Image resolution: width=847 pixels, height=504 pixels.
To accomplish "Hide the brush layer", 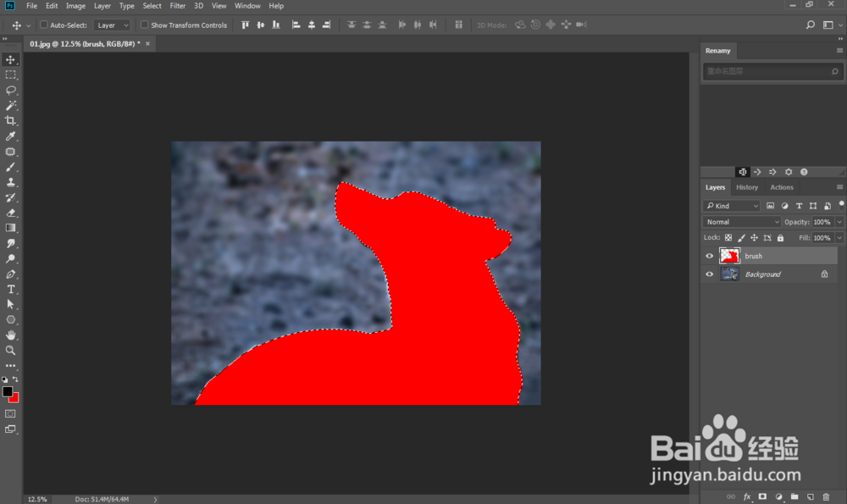I will tap(709, 256).
